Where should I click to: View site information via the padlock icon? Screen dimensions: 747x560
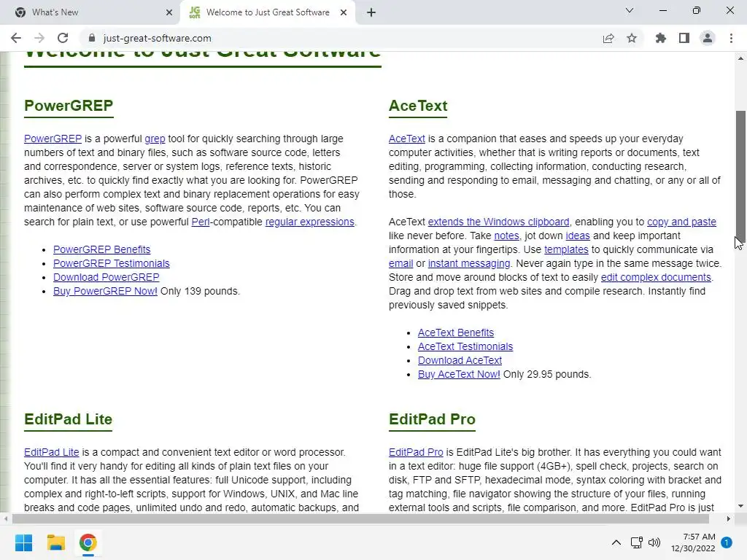pyautogui.click(x=92, y=38)
